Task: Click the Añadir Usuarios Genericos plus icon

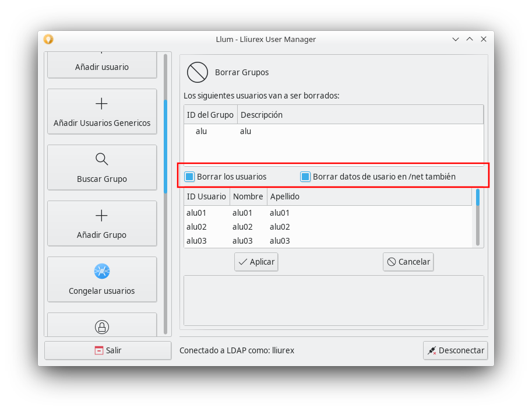Action: 101,104
